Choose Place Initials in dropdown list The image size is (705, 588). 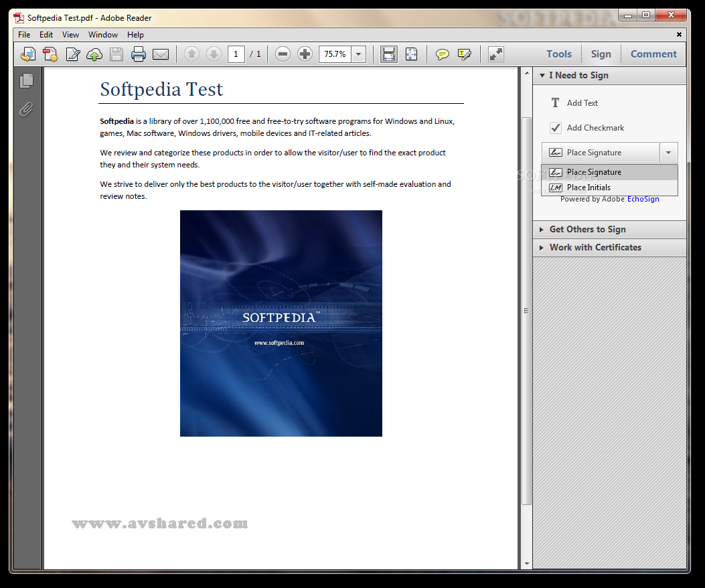coord(609,188)
